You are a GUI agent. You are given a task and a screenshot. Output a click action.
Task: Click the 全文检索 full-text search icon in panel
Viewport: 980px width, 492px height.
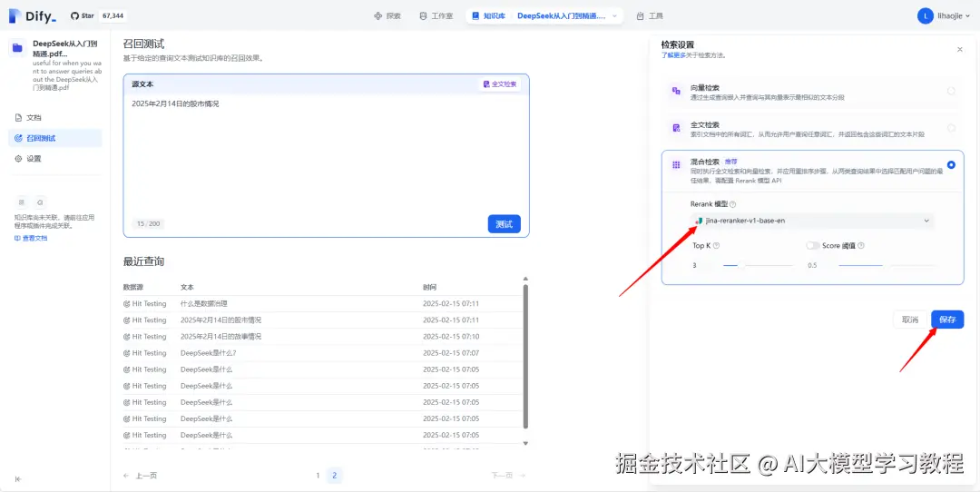pos(676,128)
